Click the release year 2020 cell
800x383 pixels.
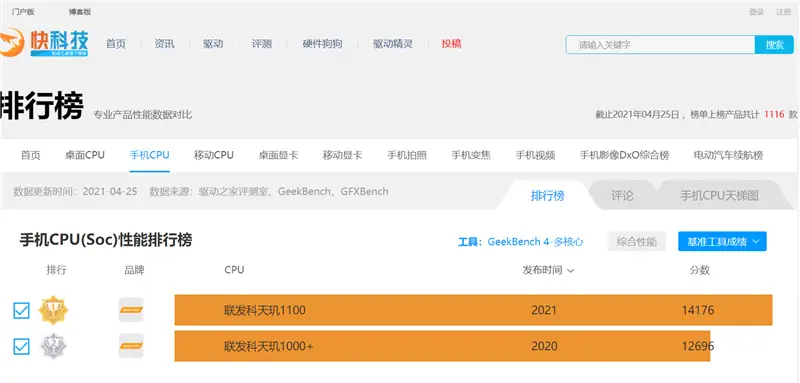point(544,346)
